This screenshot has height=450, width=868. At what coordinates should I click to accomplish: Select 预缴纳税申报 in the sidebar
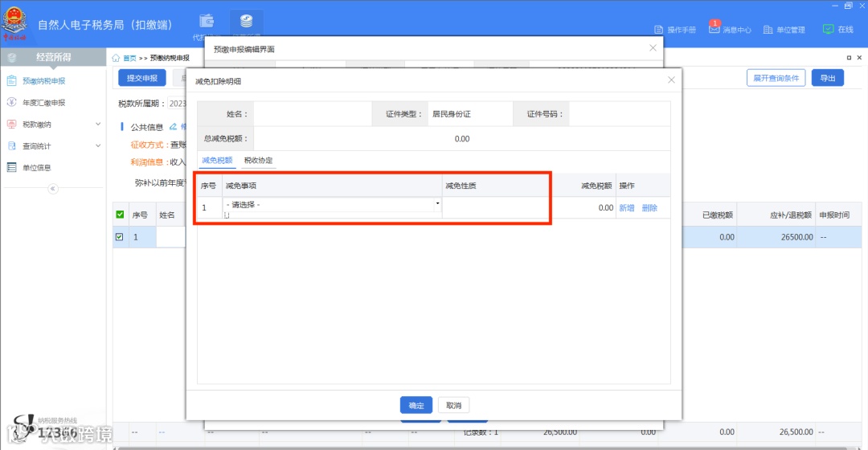43,81
